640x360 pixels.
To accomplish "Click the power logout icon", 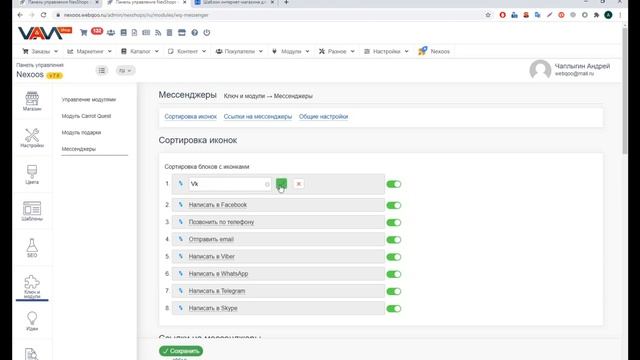I will click(207, 33).
